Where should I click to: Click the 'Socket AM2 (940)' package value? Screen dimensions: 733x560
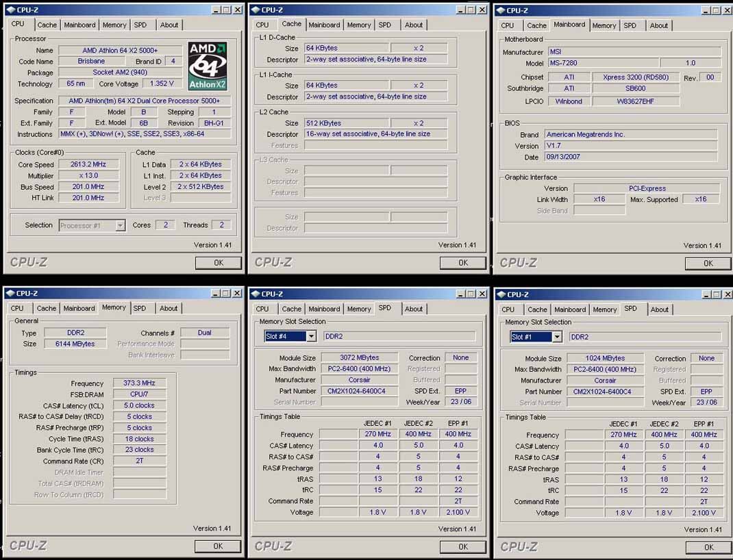pos(120,73)
